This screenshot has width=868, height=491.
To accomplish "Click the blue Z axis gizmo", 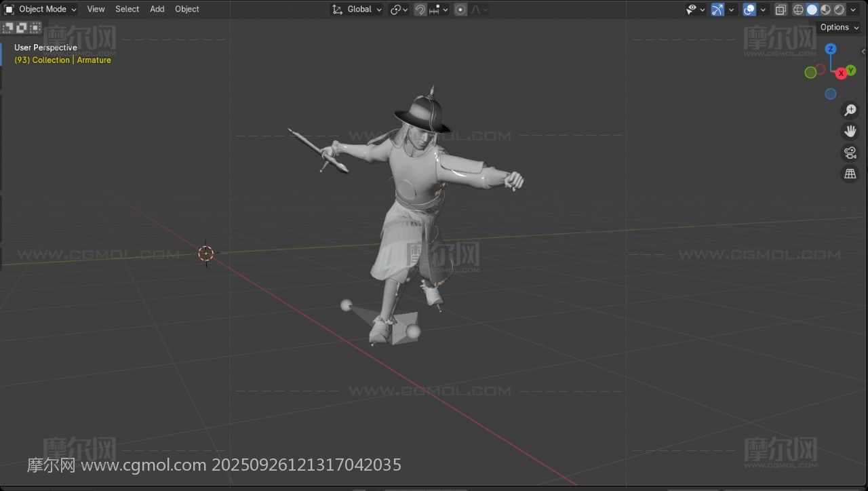I will [x=831, y=49].
